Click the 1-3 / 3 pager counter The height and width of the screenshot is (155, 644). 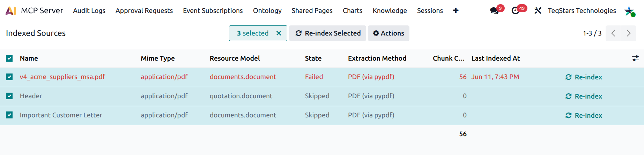pyautogui.click(x=592, y=33)
